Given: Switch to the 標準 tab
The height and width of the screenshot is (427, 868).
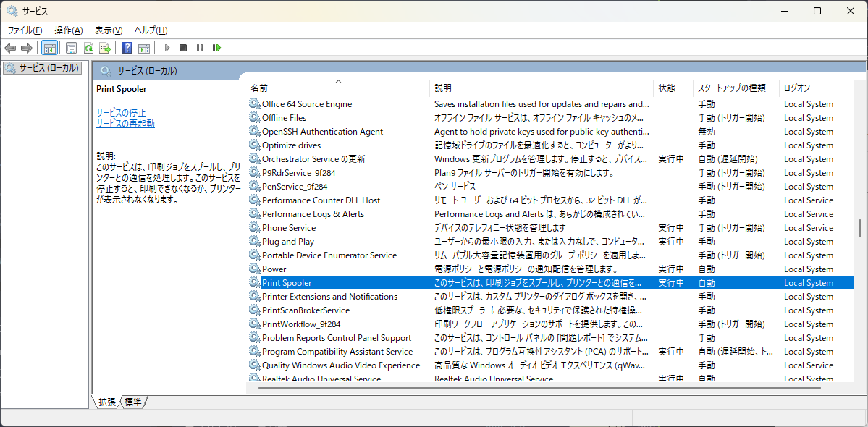Looking at the screenshot, I should (133, 402).
